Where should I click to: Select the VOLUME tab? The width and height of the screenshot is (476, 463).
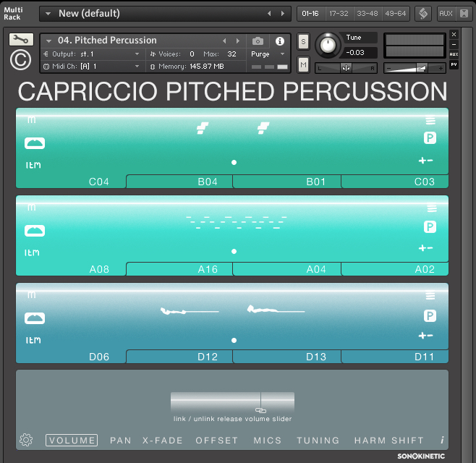tap(72, 441)
